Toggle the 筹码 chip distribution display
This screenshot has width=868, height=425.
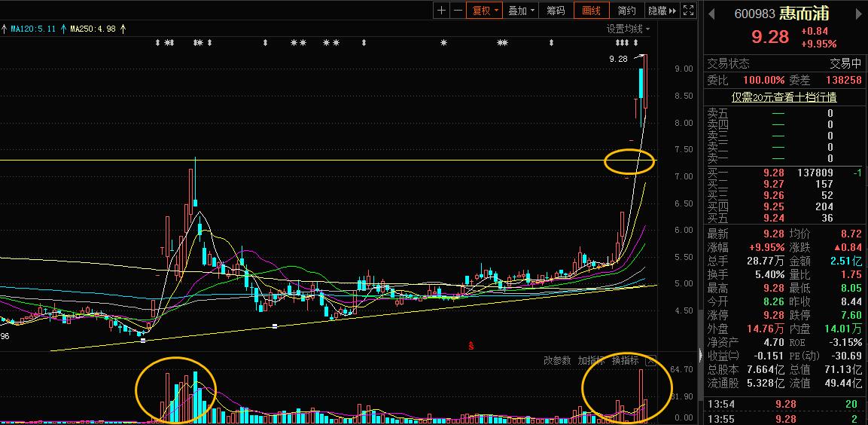pyautogui.click(x=556, y=11)
